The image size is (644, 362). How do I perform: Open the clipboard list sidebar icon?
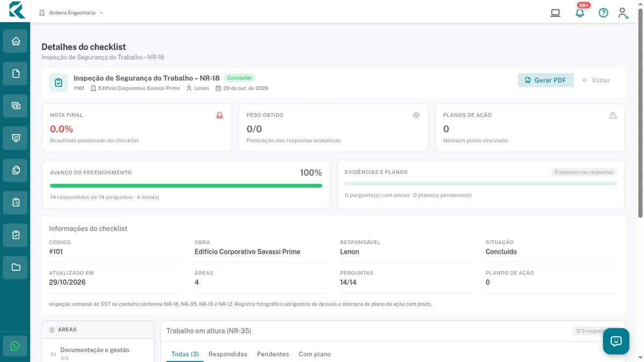[x=15, y=203]
